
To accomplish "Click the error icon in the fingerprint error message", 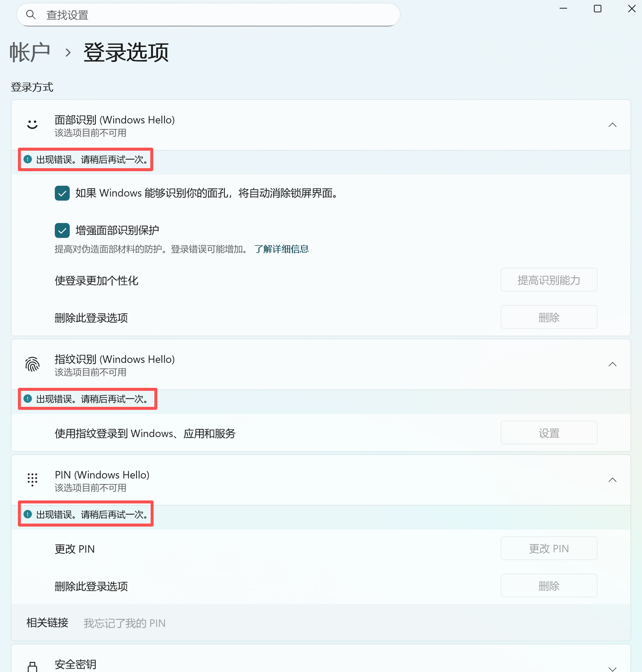I will click(27, 399).
